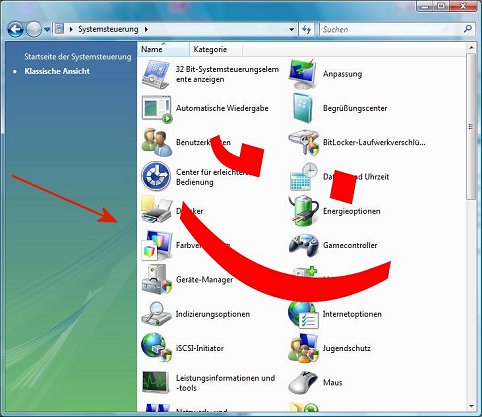Click the control panel address bar icon
This screenshot has height=417, width=482.
coord(59,29)
